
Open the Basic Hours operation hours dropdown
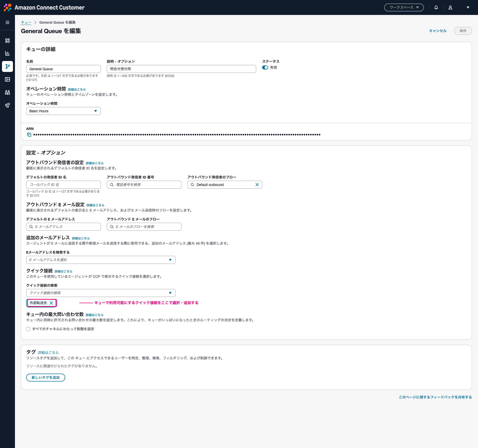pos(63,111)
